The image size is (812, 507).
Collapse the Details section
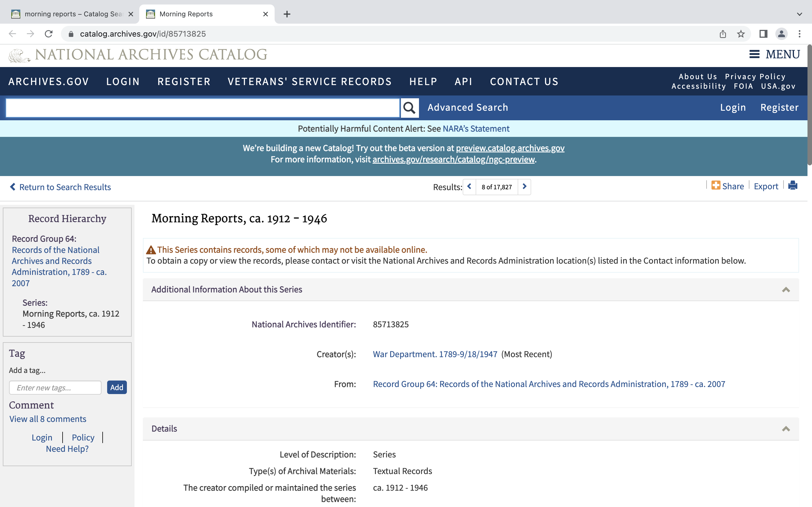(x=785, y=429)
